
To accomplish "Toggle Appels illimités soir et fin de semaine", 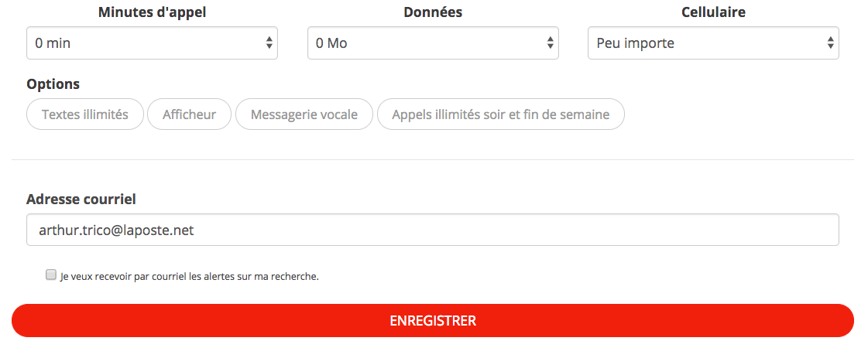I will point(501,114).
